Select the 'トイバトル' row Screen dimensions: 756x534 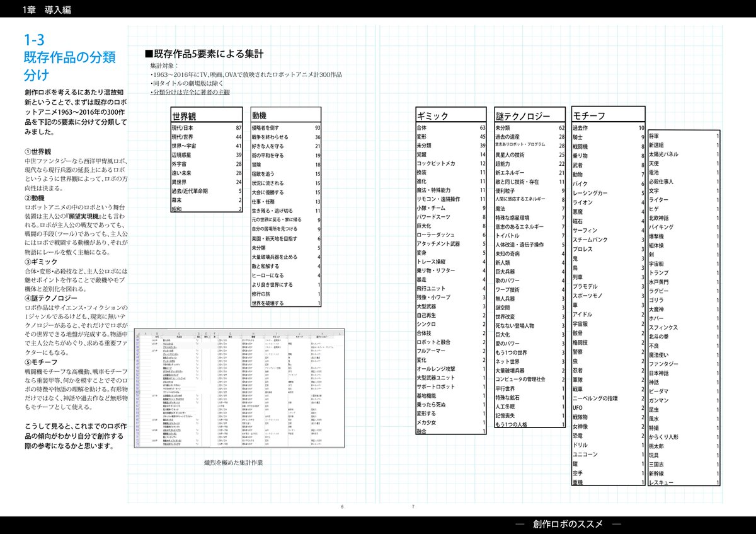530,235
